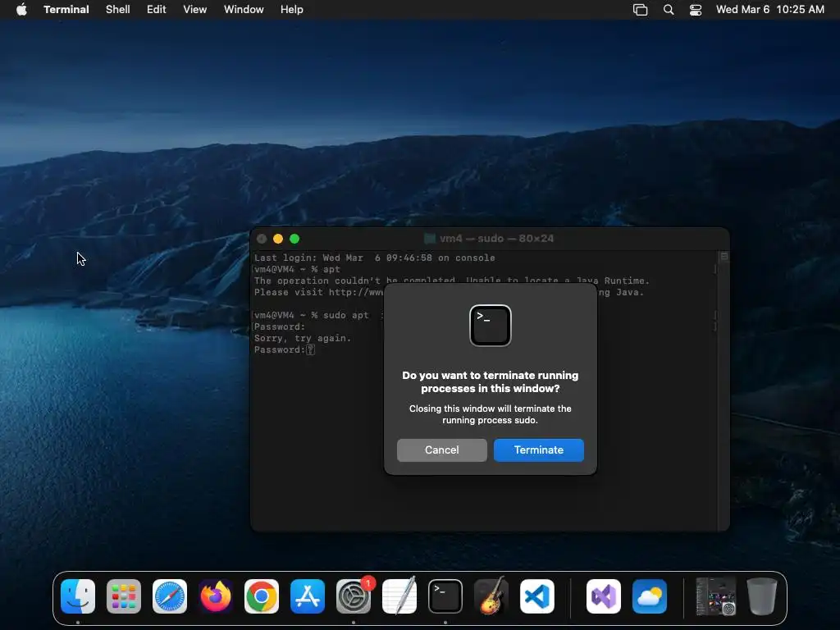Click the gray close button of Terminal window
This screenshot has width=840, height=630.
[262, 239]
